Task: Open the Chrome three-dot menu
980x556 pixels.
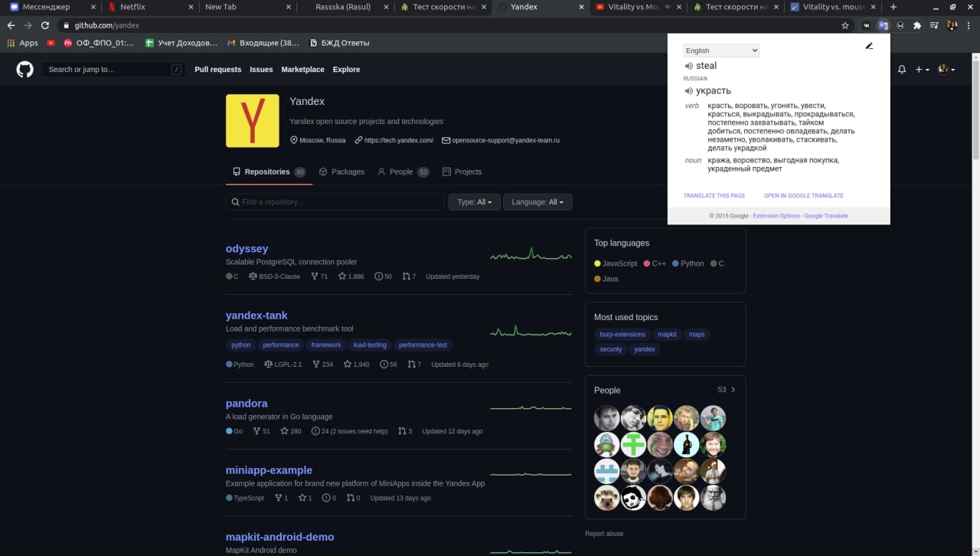Action: click(x=969, y=25)
